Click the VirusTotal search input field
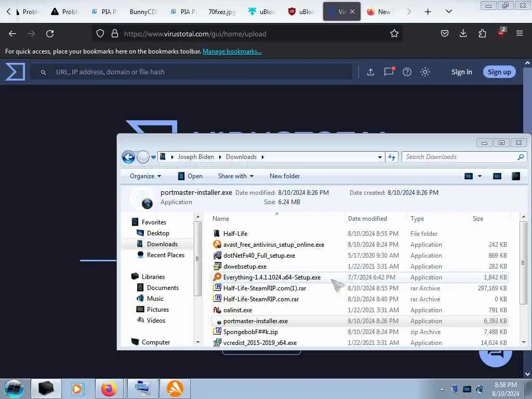532x399 pixels. [x=191, y=72]
